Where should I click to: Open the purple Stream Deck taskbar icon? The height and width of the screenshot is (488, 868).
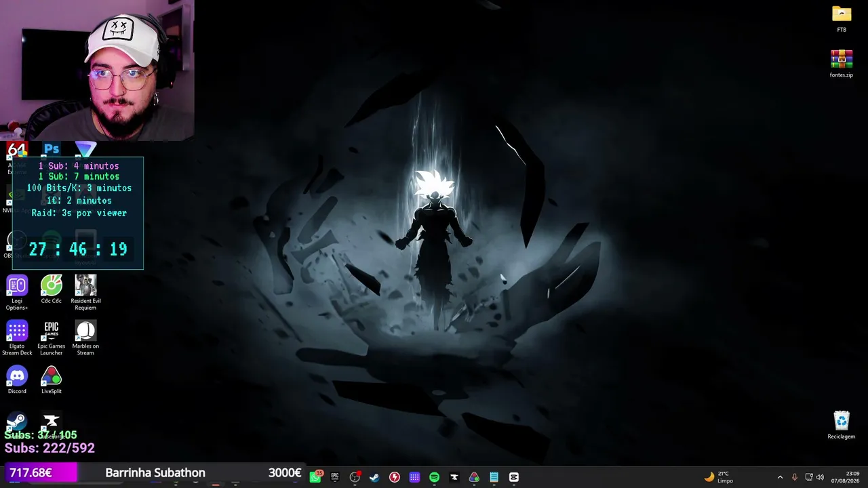point(414,477)
